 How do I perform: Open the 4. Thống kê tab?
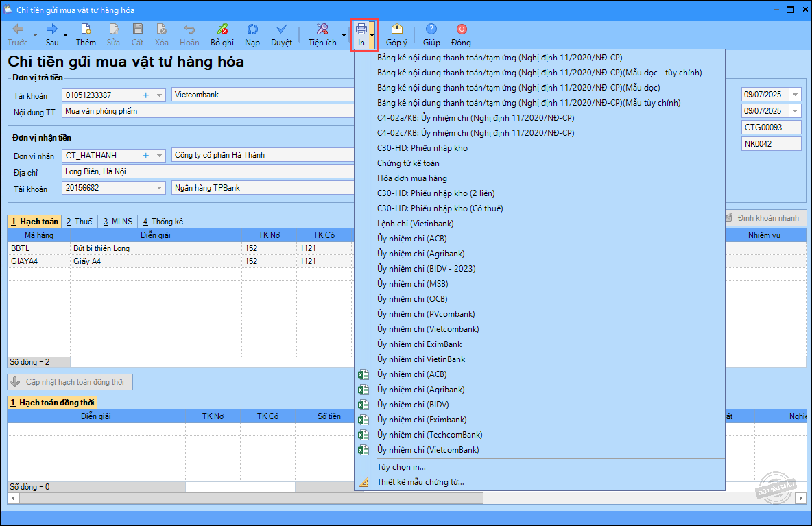163,222
